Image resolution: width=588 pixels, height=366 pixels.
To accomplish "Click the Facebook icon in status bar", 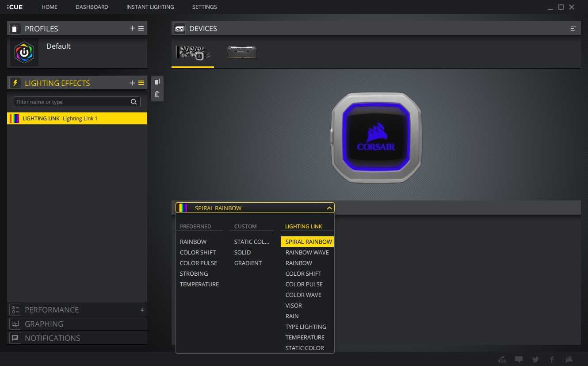I will (x=552, y=359).
